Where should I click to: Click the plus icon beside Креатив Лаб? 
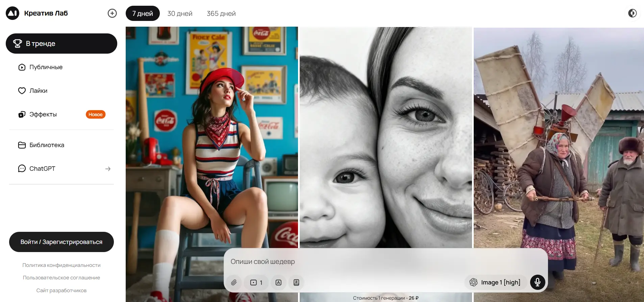pos(112,13)
